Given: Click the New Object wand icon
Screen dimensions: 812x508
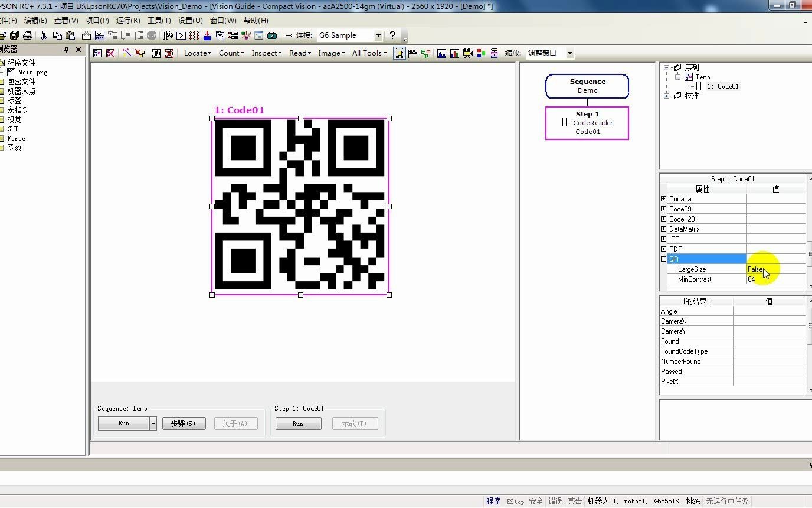Looking at the screenshot, I should [127, 53].
